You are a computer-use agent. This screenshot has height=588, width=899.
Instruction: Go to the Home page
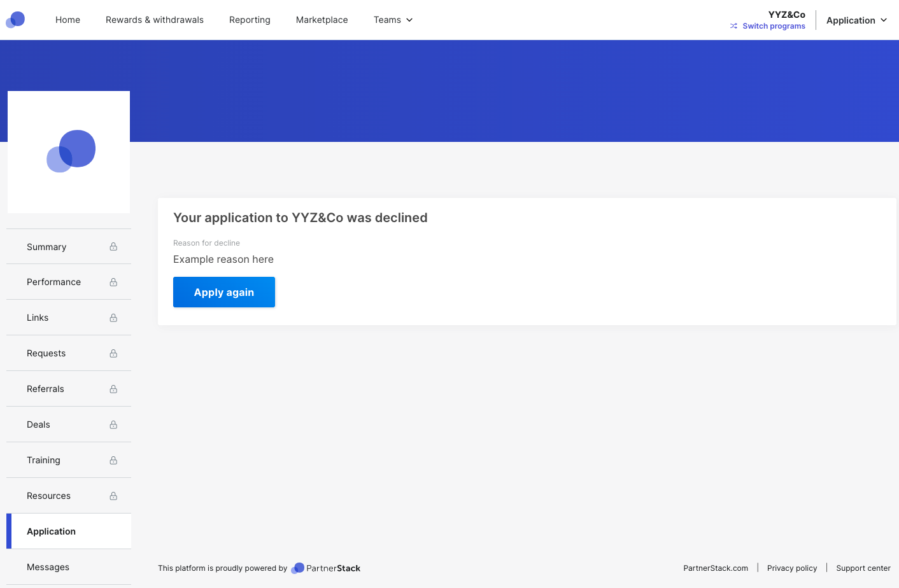(x=67, y=20)
